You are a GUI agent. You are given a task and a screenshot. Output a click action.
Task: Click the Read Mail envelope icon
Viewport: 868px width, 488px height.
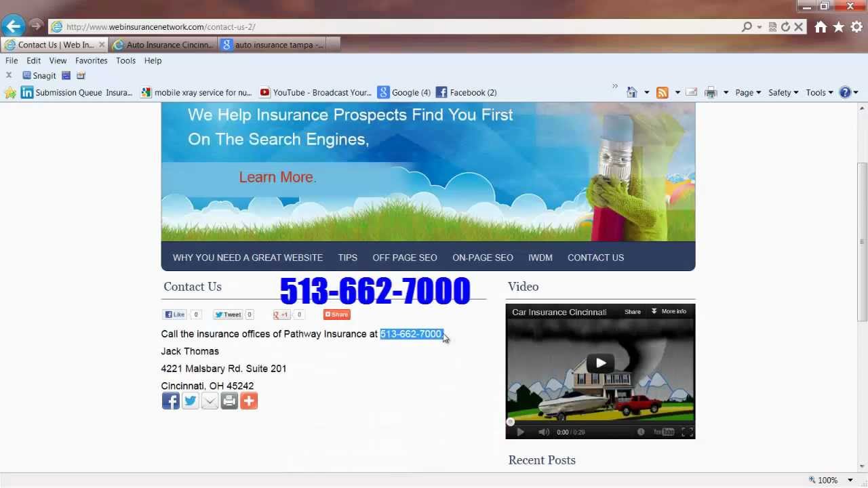692,92
